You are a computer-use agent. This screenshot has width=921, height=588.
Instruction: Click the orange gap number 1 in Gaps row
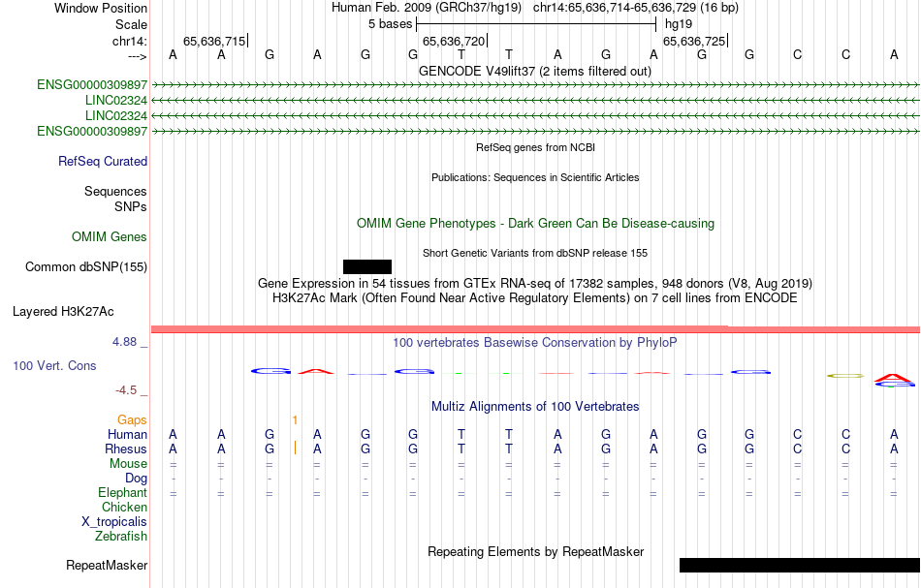click(295, 420)
